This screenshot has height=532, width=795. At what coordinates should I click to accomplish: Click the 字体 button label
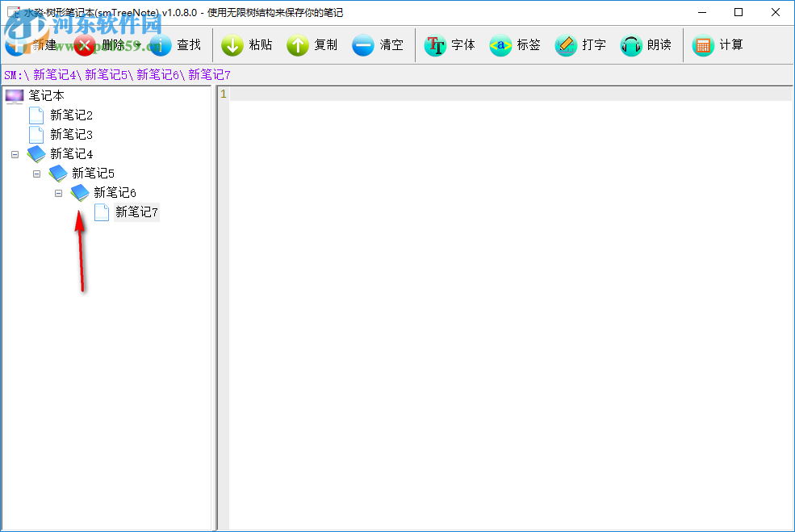pyautogui.click(x=463, y=45)
